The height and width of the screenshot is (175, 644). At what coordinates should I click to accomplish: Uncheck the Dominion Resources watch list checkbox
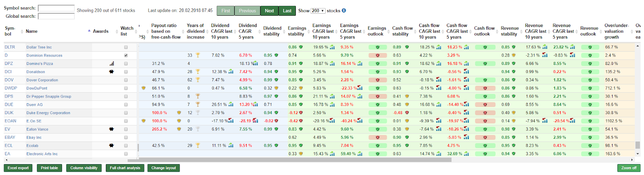[x=126, y=55]
